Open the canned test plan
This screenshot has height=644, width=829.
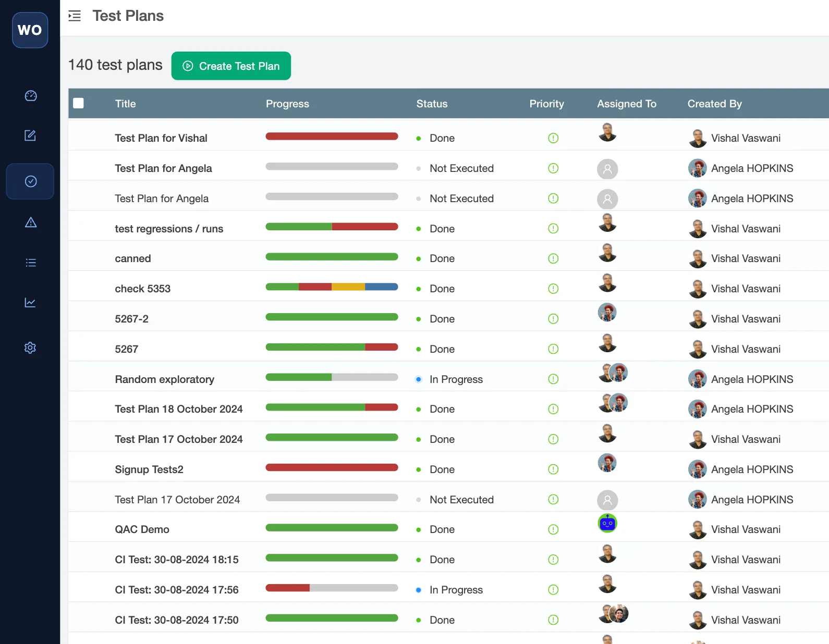tap(133, 258)
